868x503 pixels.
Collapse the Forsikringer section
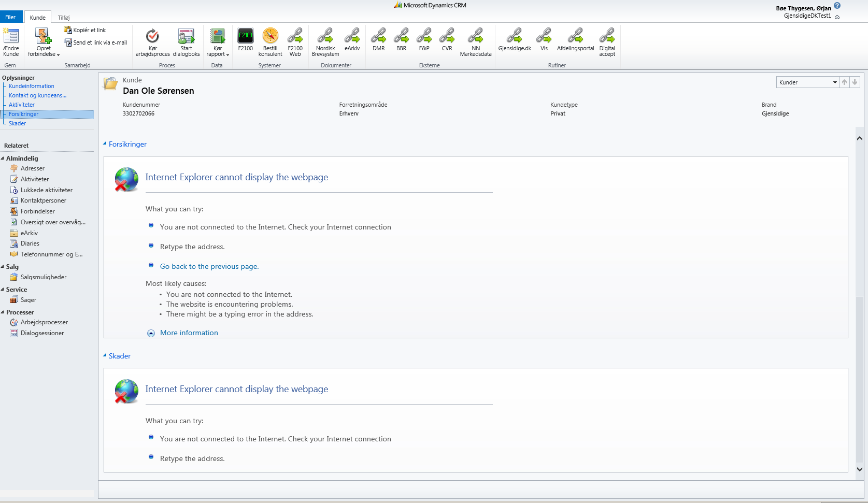coord(105,143)
